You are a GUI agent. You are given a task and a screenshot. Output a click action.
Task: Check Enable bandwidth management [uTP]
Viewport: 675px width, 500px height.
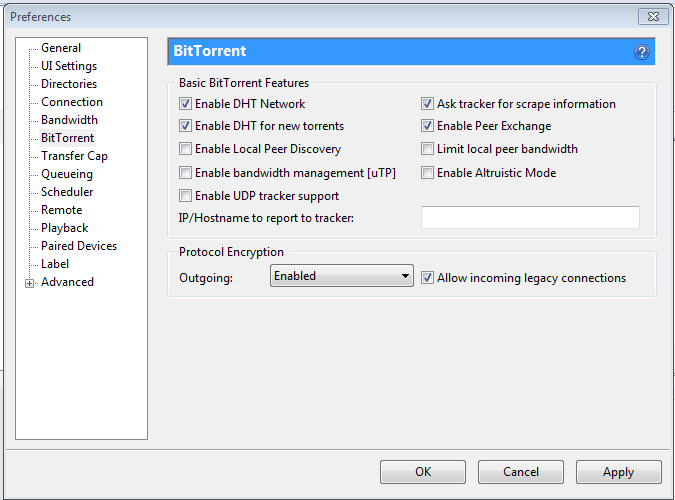[x=186, y=173]
